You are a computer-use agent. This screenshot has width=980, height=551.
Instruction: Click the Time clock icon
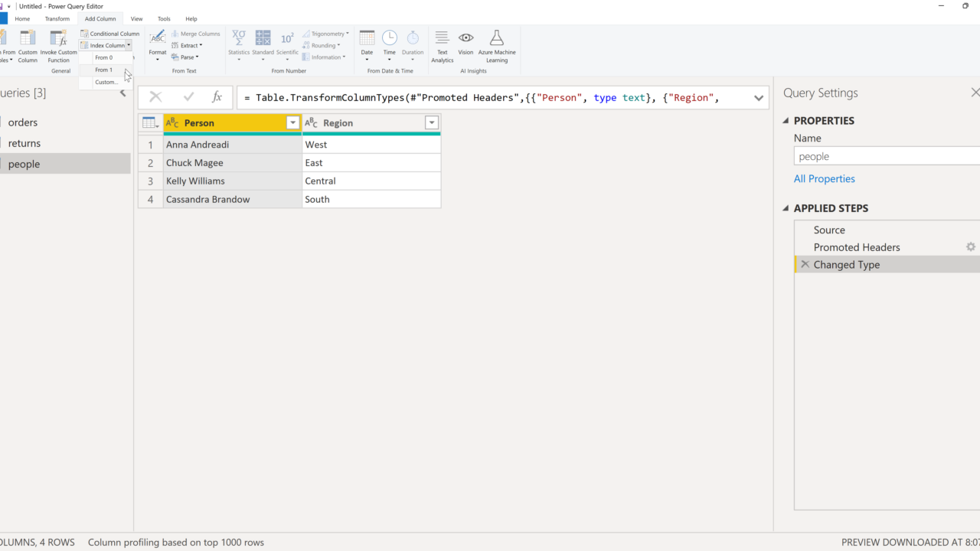[390, 39]
